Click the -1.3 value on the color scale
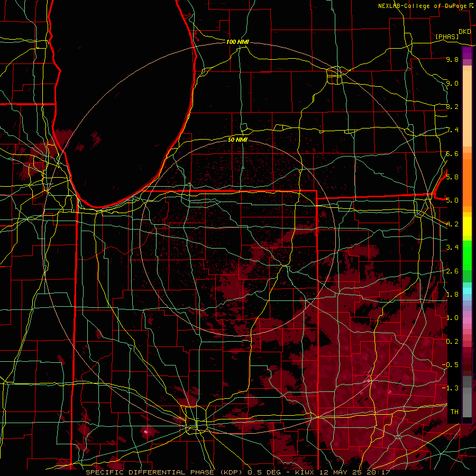Screen dimensions: 476x476 point(450,388)
